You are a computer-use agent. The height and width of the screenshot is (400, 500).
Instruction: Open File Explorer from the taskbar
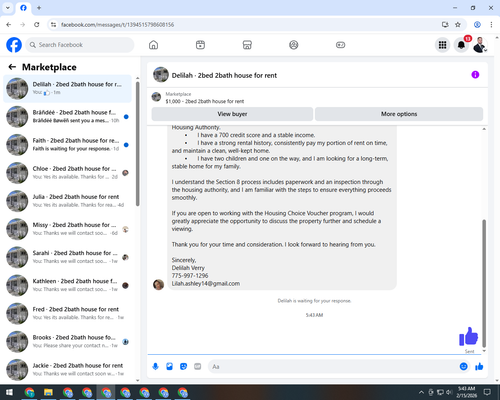[48, 392]
